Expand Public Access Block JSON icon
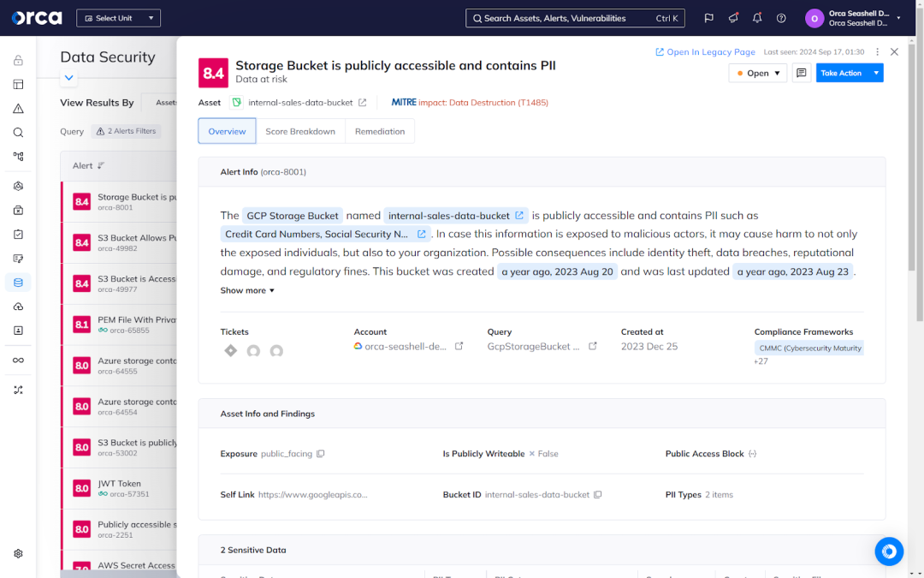The image size is (924, 578). (753, 454)
